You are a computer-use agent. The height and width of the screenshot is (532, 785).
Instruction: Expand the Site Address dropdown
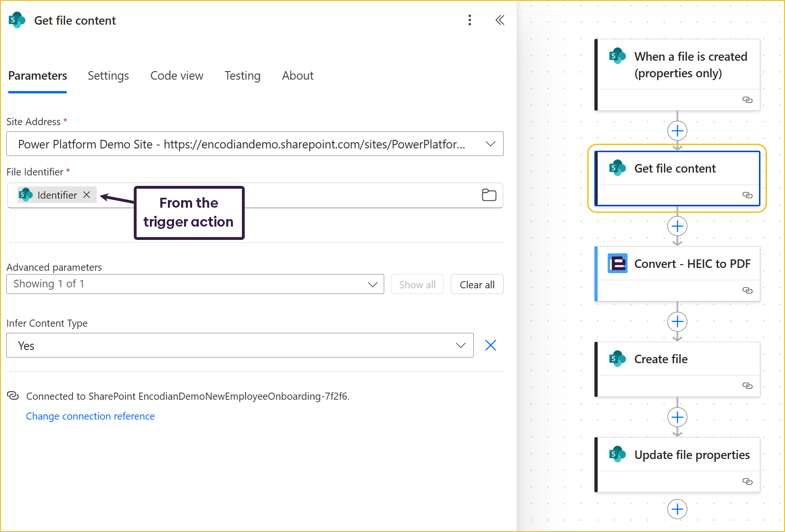coord(490,144)
